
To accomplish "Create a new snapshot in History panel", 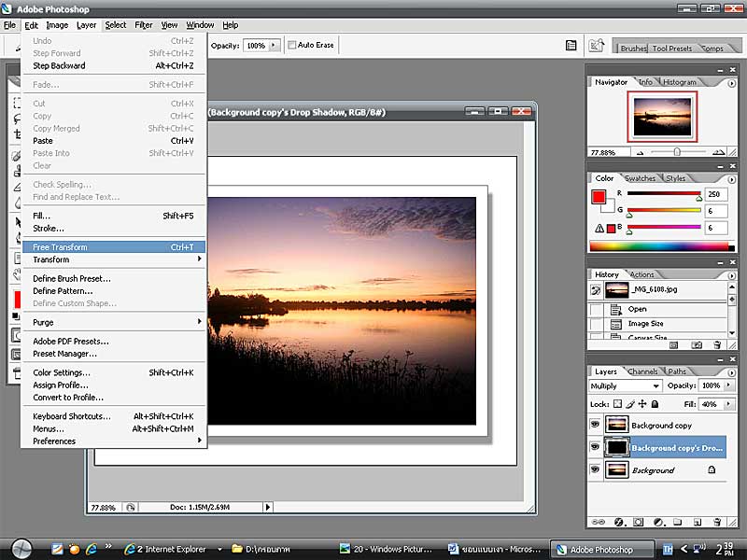I will coord(697,345).
